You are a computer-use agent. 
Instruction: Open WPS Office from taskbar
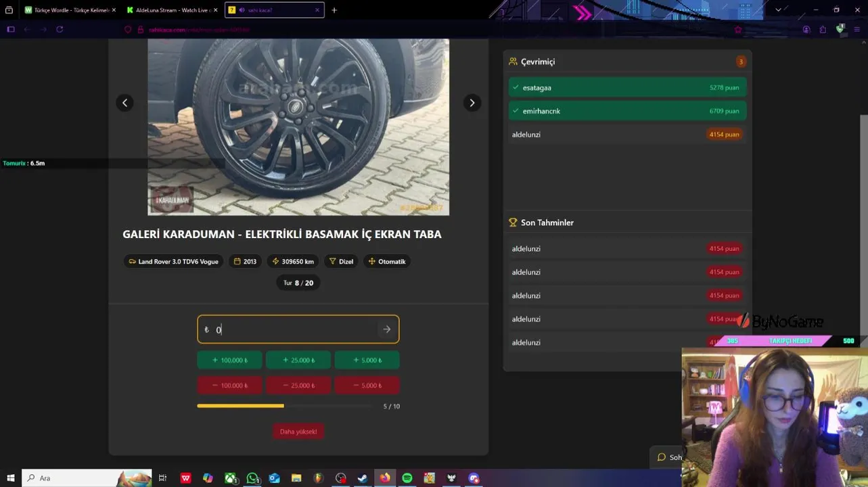coord(185,478)
